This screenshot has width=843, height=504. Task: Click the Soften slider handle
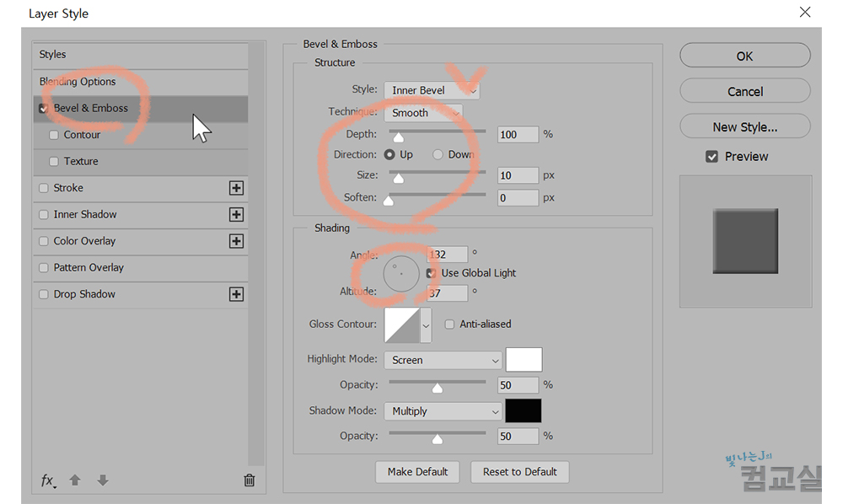point(388,201)
